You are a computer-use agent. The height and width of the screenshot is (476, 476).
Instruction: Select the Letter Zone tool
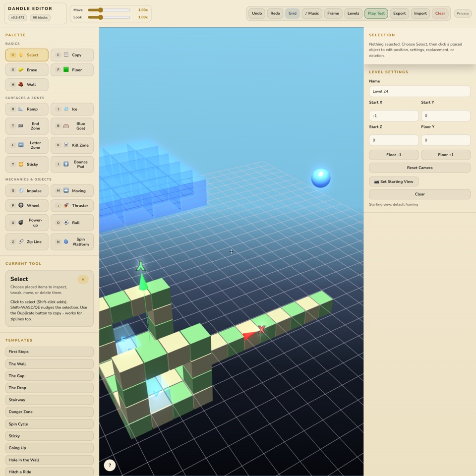[x=27, y=145]
